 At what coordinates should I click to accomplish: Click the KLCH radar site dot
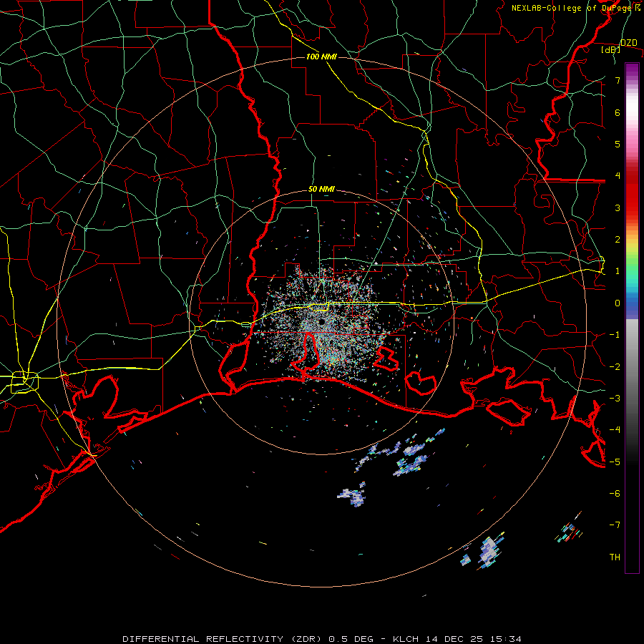[321, 321]
